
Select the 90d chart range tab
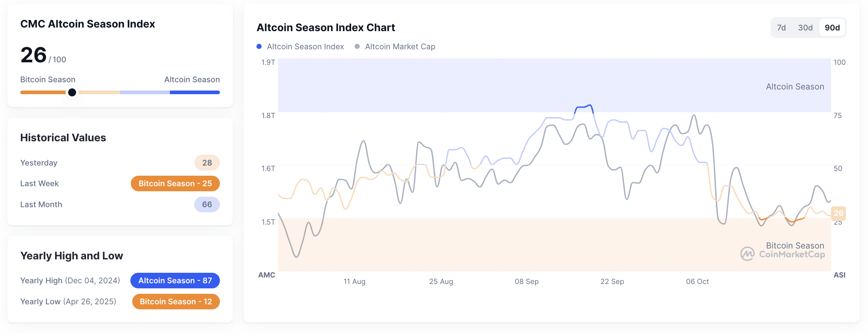(832, 28)
